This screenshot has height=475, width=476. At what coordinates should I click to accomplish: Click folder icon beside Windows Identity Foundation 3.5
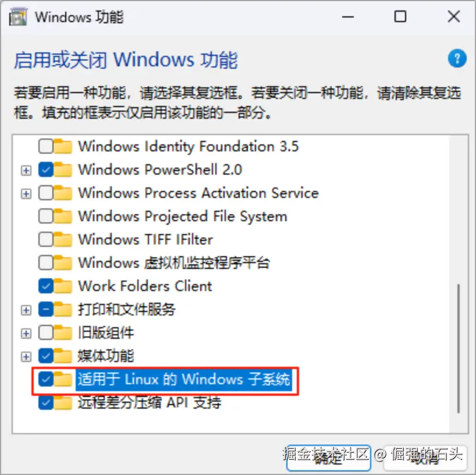coord(63,146)
